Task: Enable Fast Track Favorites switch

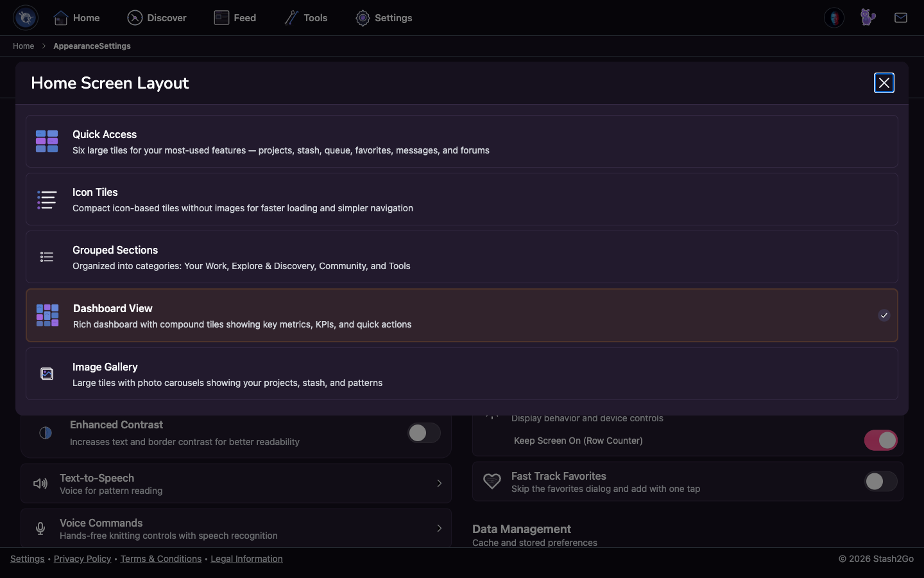Action: pos(881,482)
